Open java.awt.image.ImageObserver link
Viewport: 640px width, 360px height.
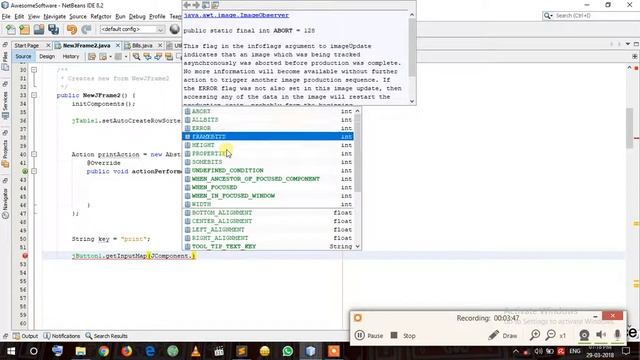tap(236, 15)
